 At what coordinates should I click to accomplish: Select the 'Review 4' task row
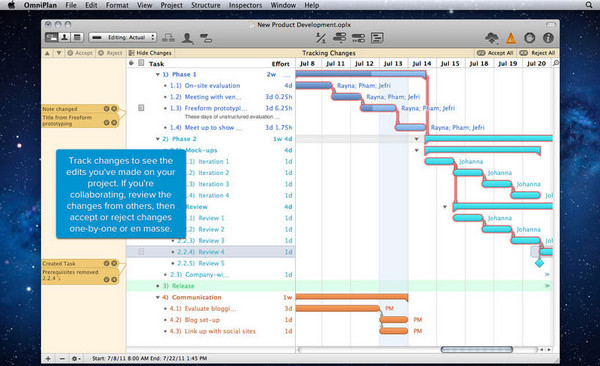211,252
